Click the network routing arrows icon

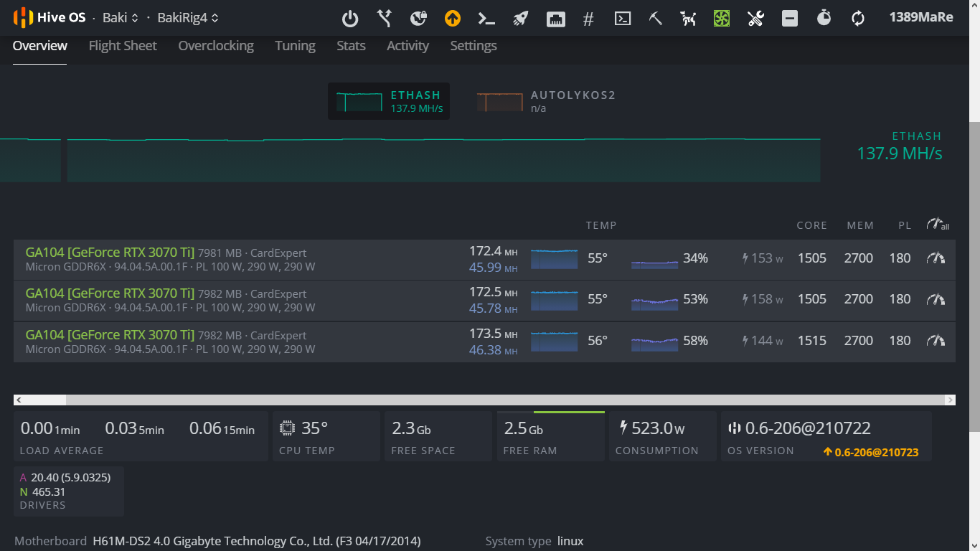[385, 19]
